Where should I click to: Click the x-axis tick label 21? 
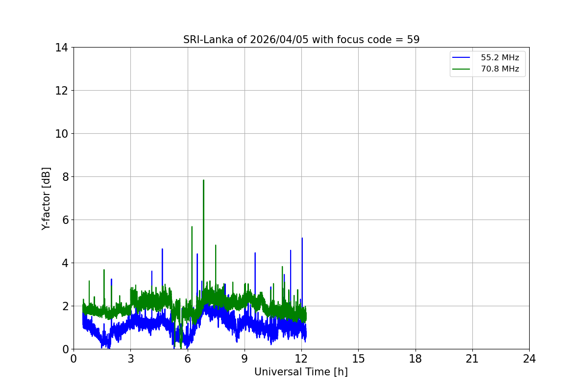(x=472, y=359)
